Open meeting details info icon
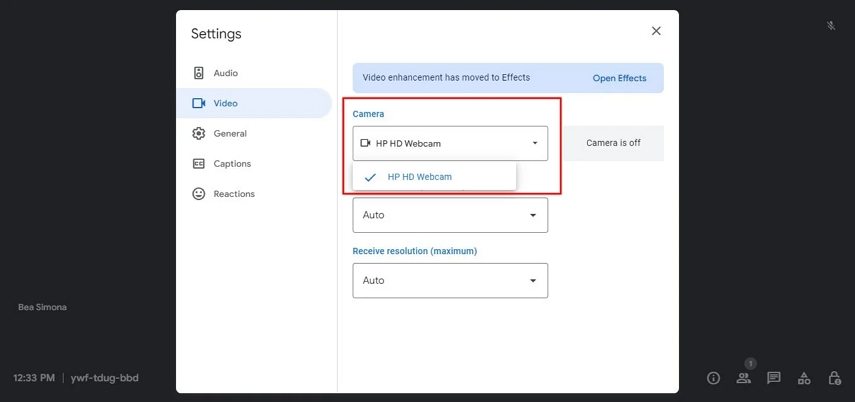Image resolution: width=855 pixels, height=402 pixels. pos(713,378)
